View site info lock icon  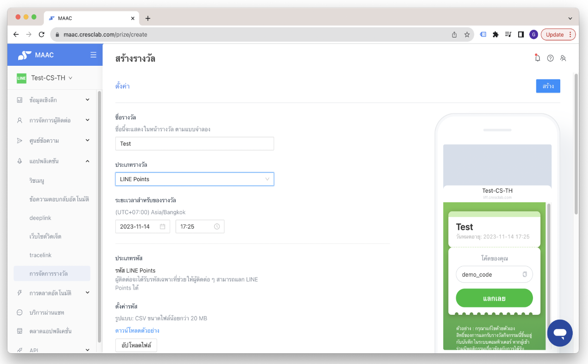[x=57, y=35]
